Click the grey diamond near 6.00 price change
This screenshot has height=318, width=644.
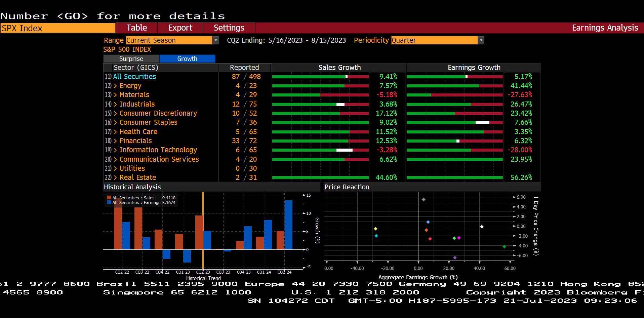pyautogui.click(x=424, y=200)
